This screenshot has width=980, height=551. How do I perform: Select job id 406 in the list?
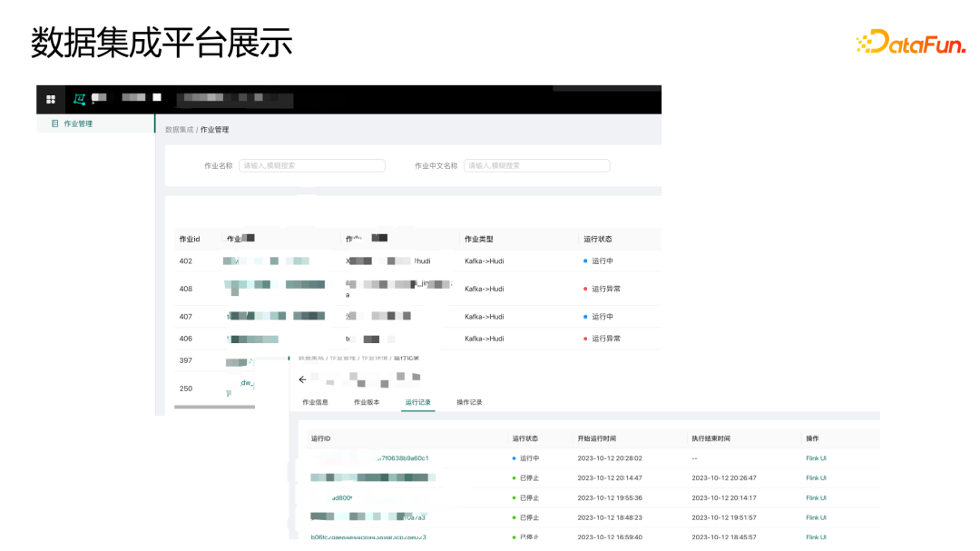[186, 339]
